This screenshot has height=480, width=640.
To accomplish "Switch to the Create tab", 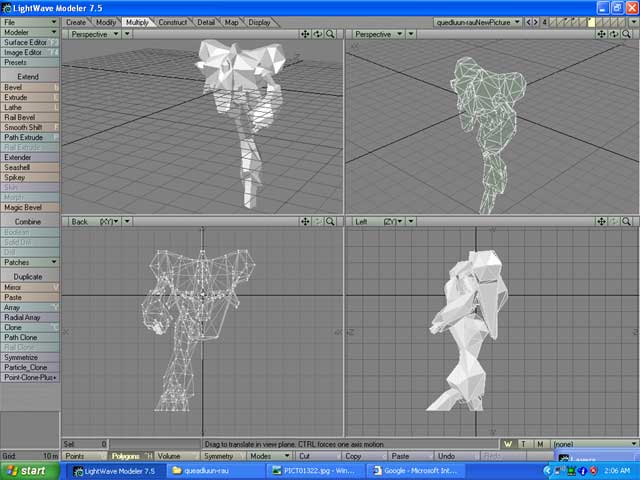I will [76, 22].
